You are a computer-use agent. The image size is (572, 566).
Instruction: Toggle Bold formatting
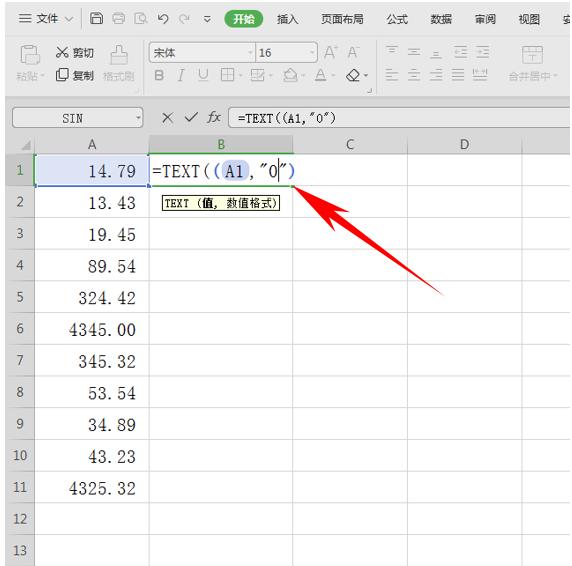tap(159, 75)
